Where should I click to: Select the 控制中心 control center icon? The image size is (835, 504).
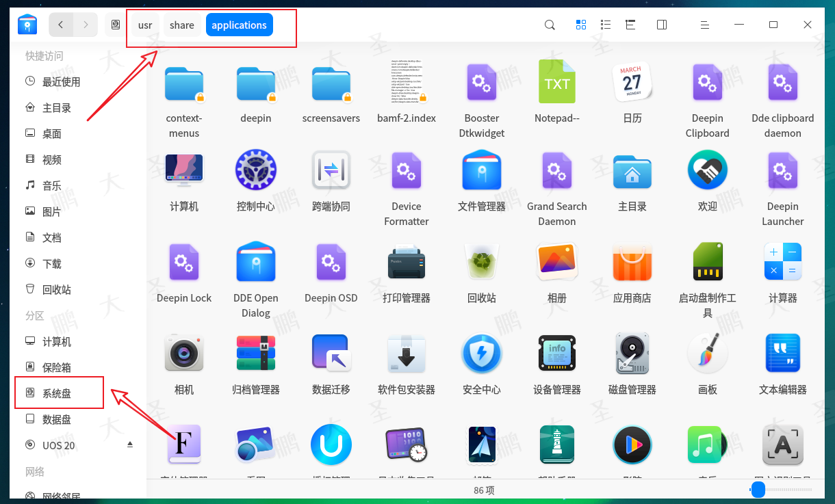tap(256, 170)
